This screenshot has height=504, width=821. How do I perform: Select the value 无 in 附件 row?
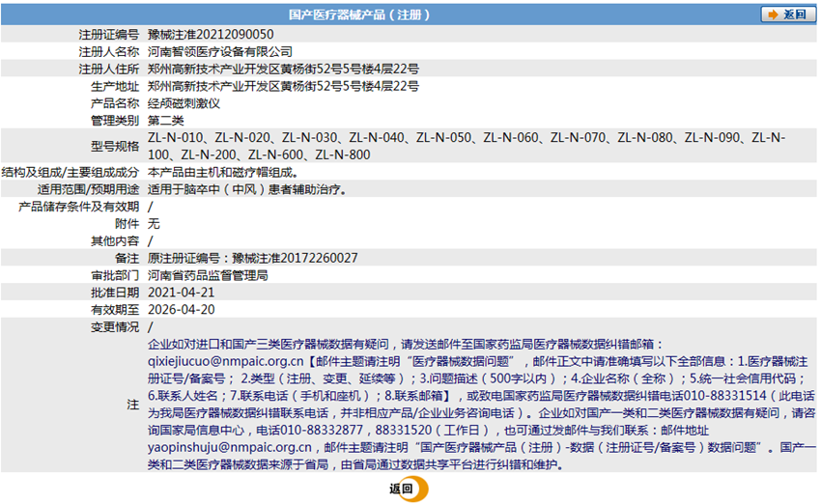click(x=154, y=224)
